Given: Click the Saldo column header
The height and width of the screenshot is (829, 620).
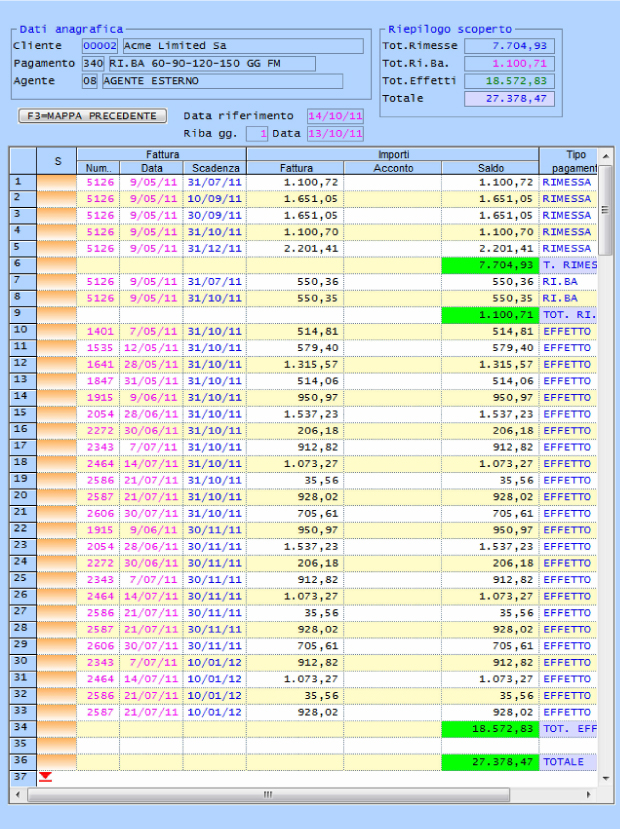Looking at the screenshot, I should click(x=491, y=168).
